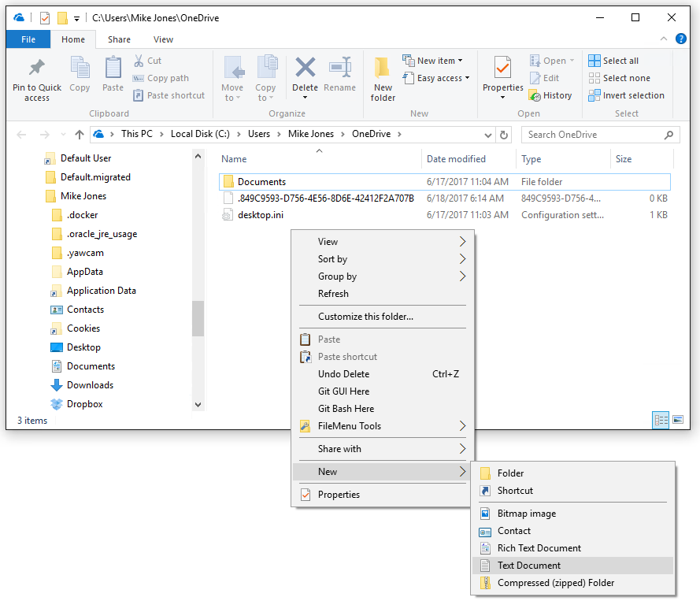Open the Copy to dropdown
The image size is (700, 601).
pos(265,92)
